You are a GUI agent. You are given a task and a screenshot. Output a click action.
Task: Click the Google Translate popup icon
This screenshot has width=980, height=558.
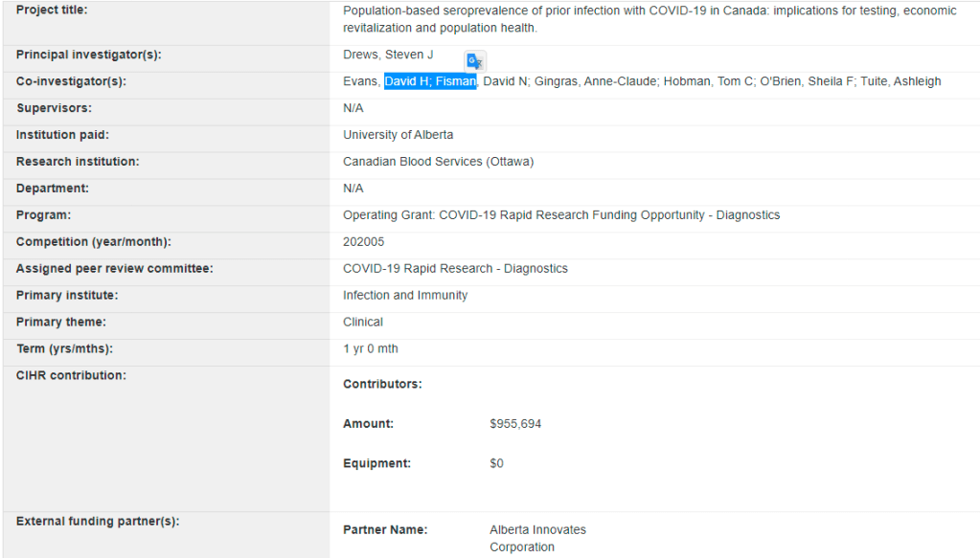coord(474,61)
